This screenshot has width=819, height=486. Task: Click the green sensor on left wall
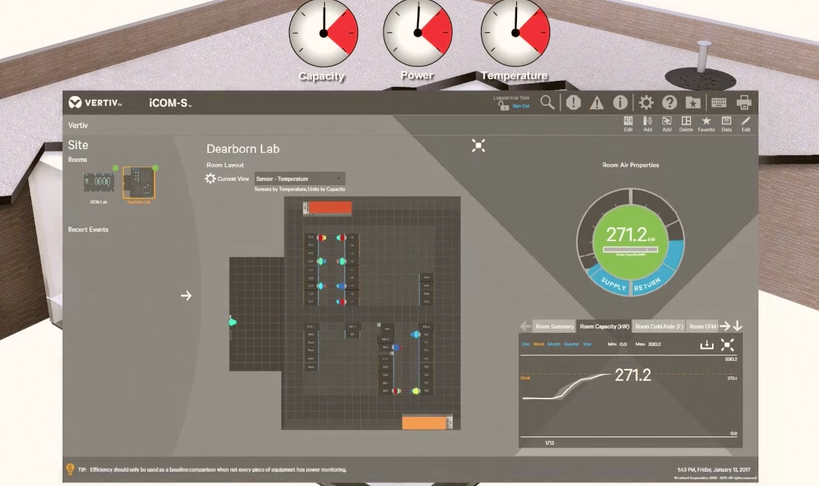point(233,322)
